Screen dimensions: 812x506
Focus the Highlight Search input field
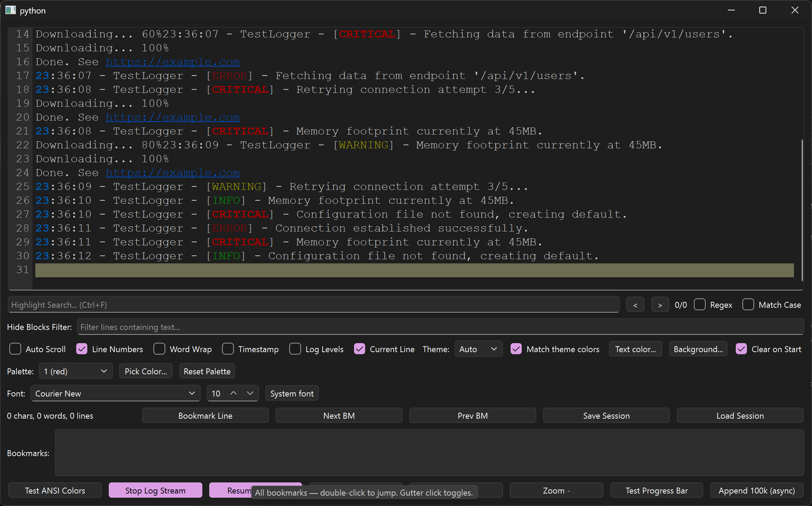pos(314,305)
